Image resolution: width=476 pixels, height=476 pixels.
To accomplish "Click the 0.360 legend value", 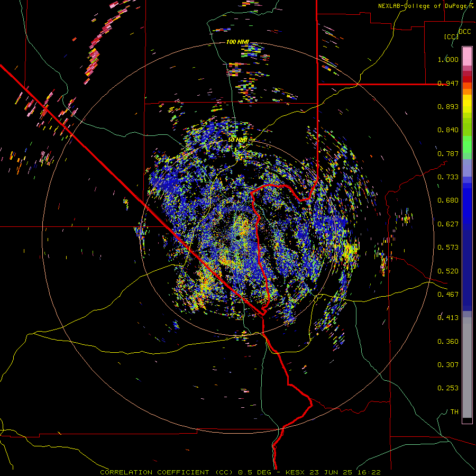I will (x=448, y=342).
